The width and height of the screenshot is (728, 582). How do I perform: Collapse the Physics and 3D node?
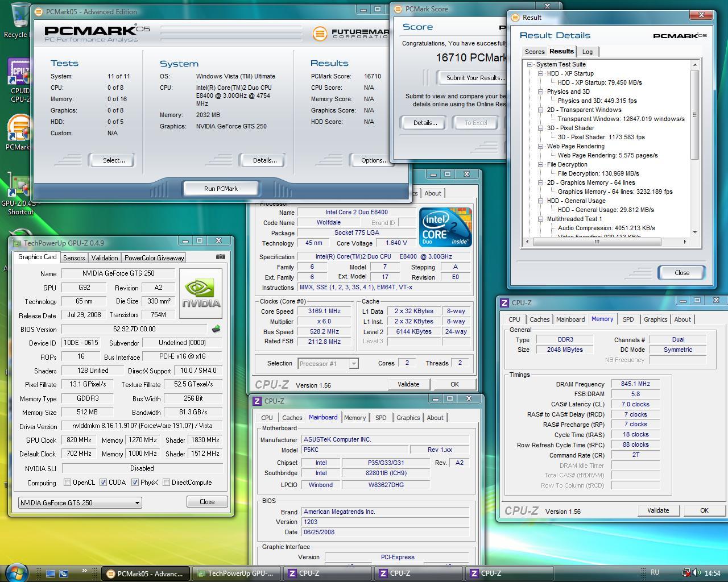click(541, 92)
